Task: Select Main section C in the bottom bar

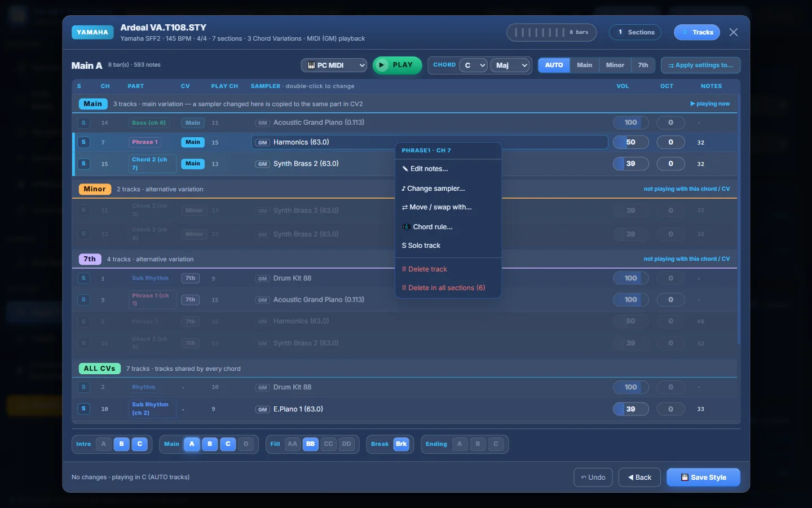Action: (x=228, y=444)
